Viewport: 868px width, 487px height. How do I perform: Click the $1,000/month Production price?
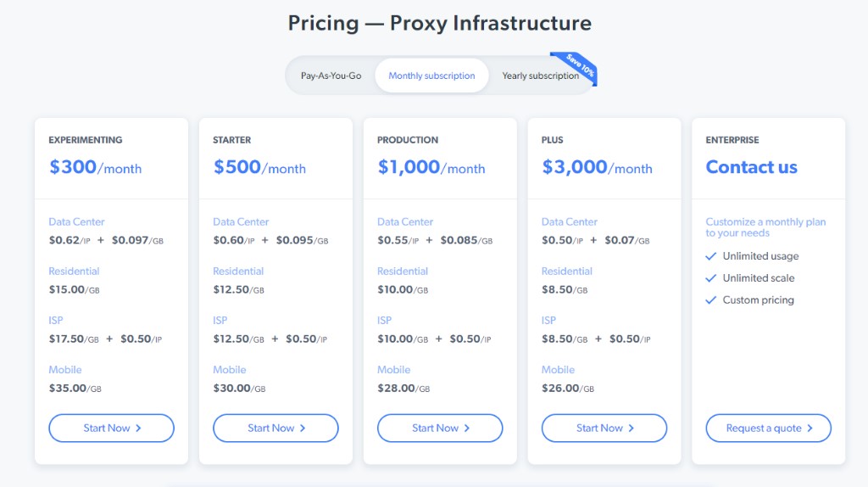coord(431,167)
